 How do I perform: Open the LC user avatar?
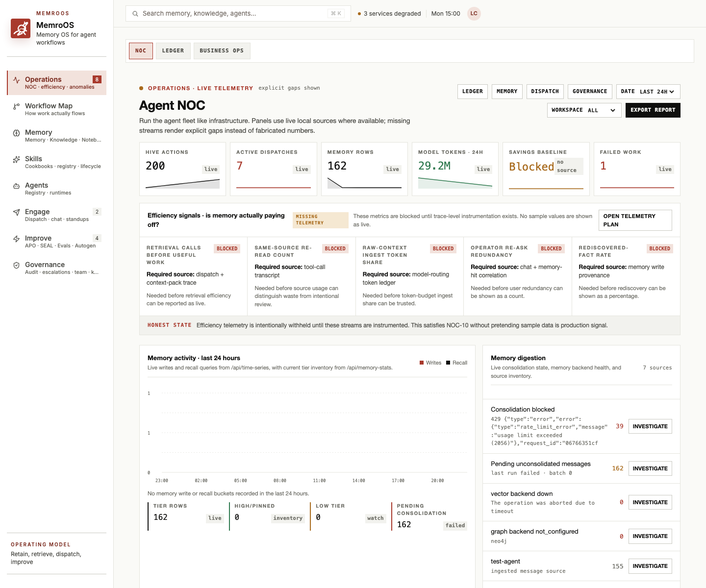click(x=474, y=14)
